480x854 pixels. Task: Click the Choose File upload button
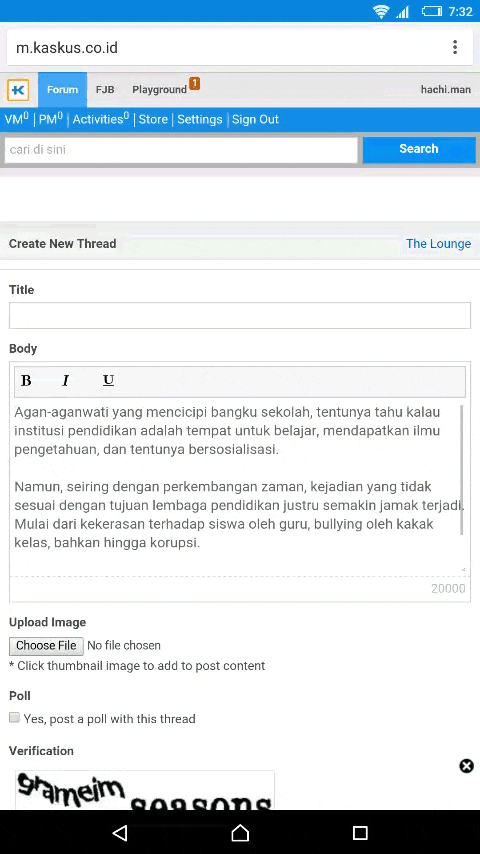(46, 645)
